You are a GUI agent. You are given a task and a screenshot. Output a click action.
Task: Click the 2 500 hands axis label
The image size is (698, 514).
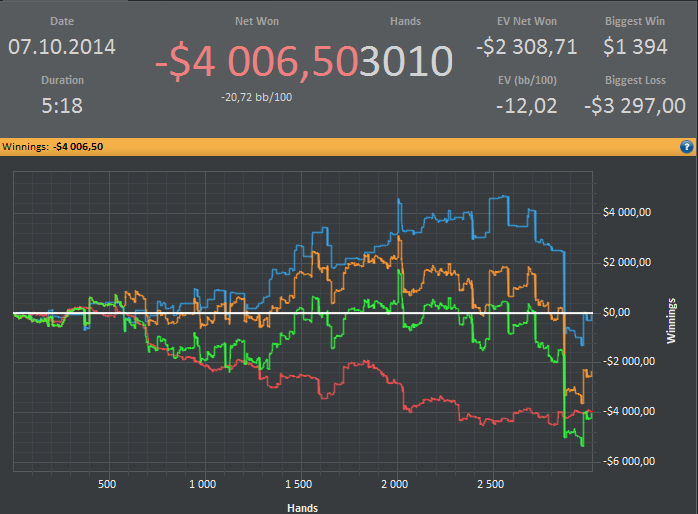(x=491, y=484)
